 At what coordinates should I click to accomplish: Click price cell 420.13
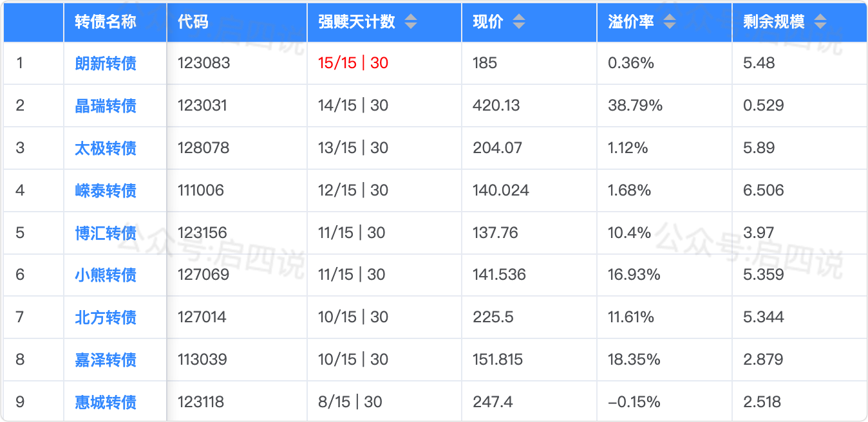(496, 105)
